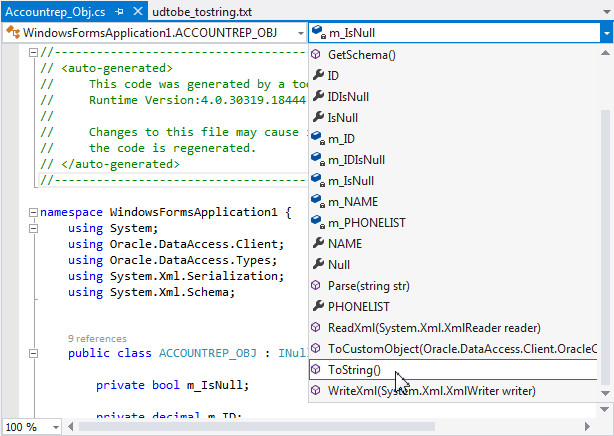Click the m_IDIsNull private field icon
The image size is (614, 436).
pyautogui.click(x=318, y=159)
